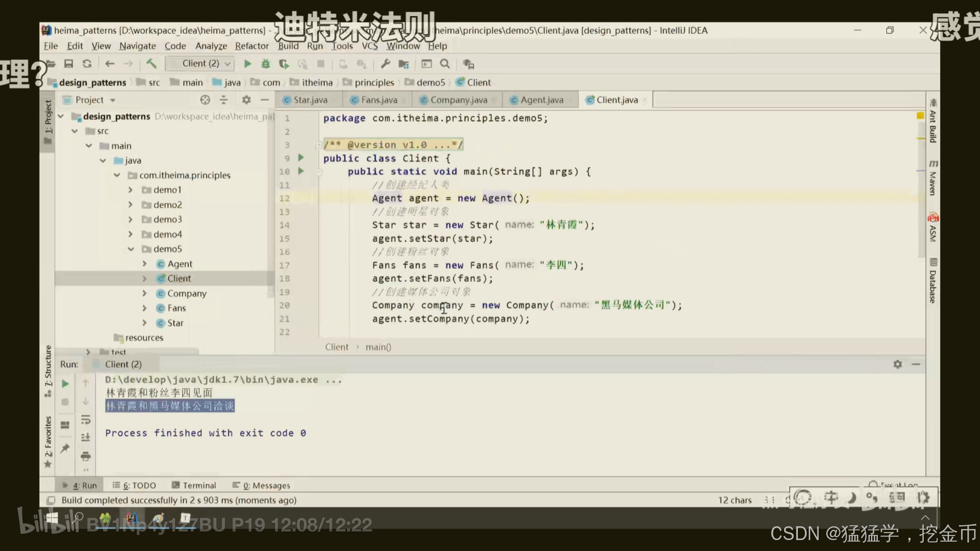Open the Refactor menu

click(x=251, y=46)
